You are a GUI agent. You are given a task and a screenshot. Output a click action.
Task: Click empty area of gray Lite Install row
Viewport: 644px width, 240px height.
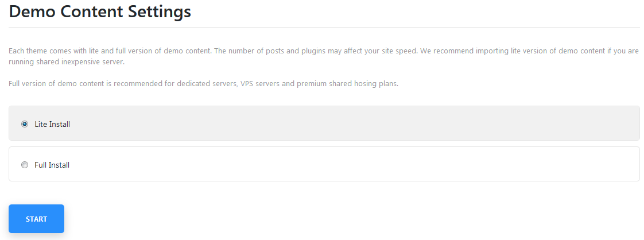coord(353,123)
